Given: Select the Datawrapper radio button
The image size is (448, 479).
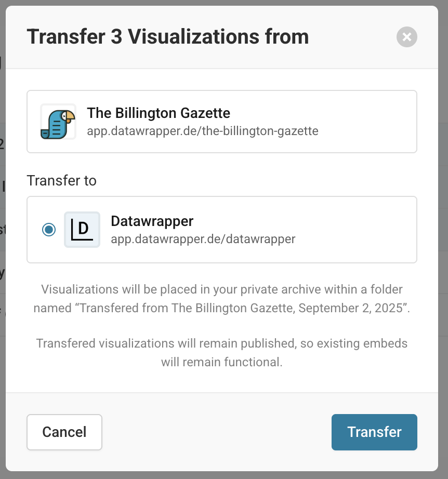Looking at the screenshot, I should [49, 230].
